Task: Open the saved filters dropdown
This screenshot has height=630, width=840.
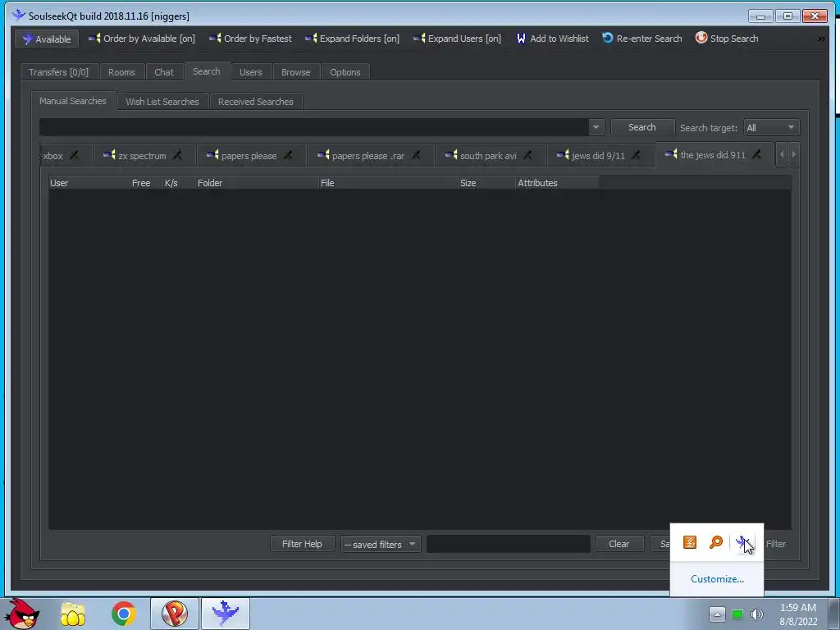Action: tap(381, 545)
